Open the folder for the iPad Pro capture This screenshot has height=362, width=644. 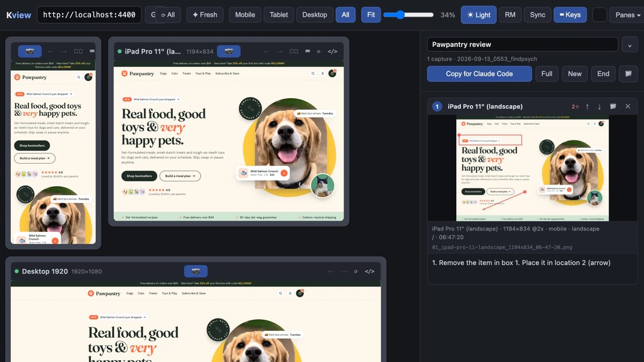[613, 107]
